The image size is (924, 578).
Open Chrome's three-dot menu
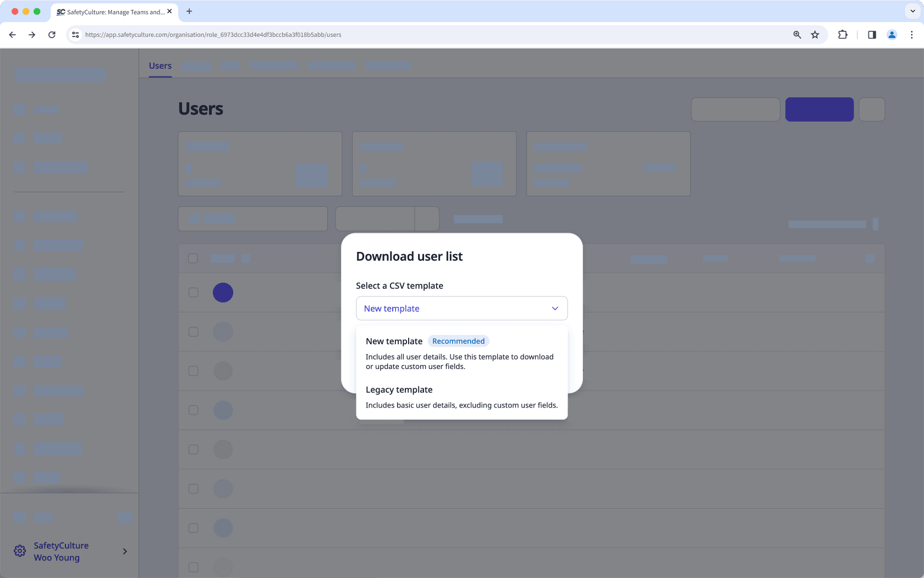coord(911,34)
